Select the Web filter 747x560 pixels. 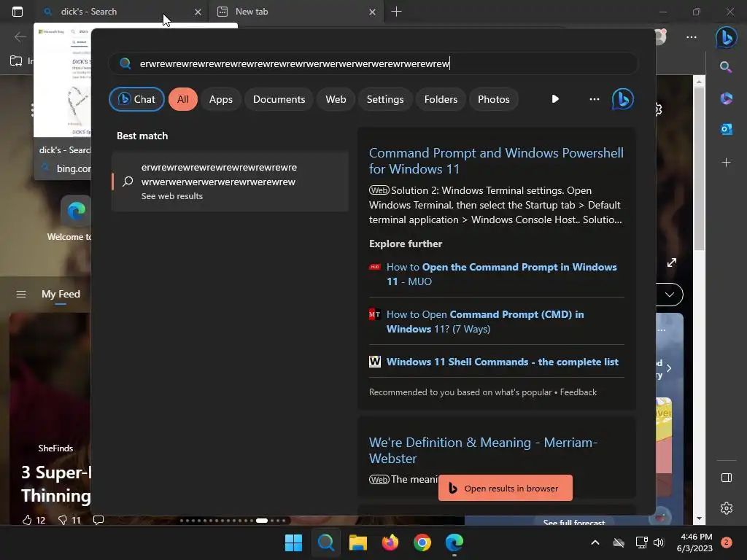(336, 99)
